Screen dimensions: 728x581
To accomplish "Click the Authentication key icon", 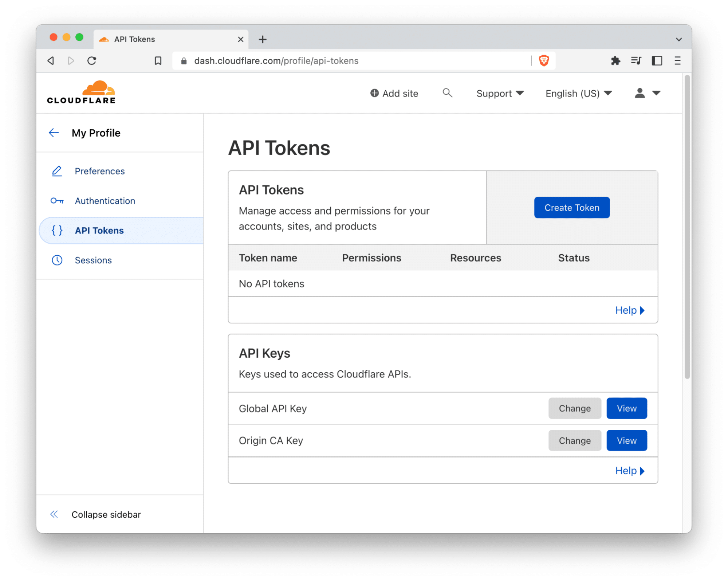I will (x=57, y=201).
